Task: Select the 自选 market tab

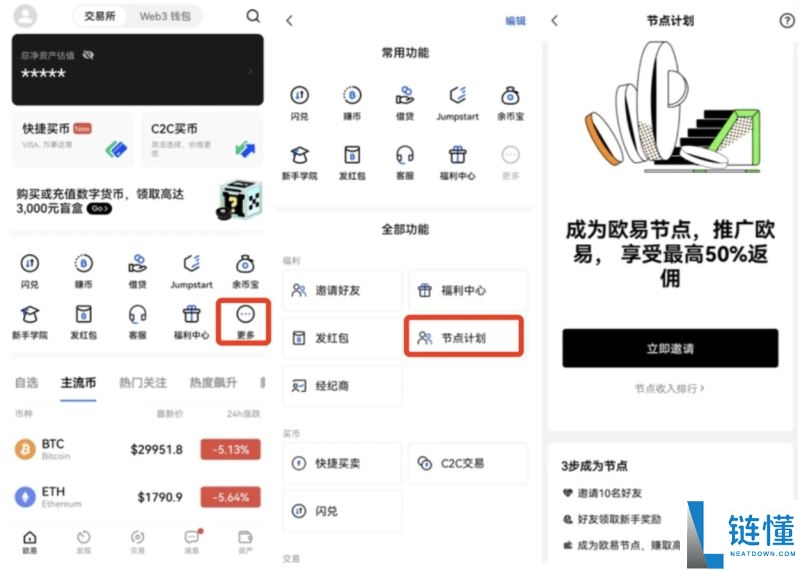Action: [27, 383]
